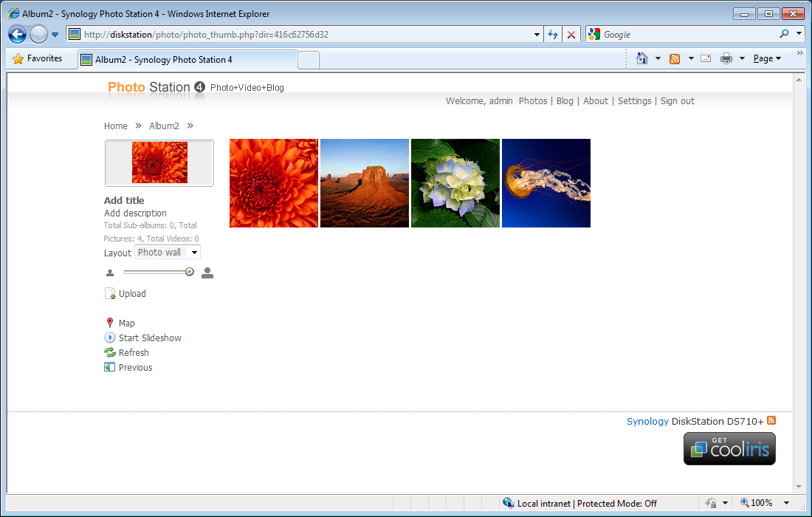Open the hydrangea flower photo

(455, 183)
